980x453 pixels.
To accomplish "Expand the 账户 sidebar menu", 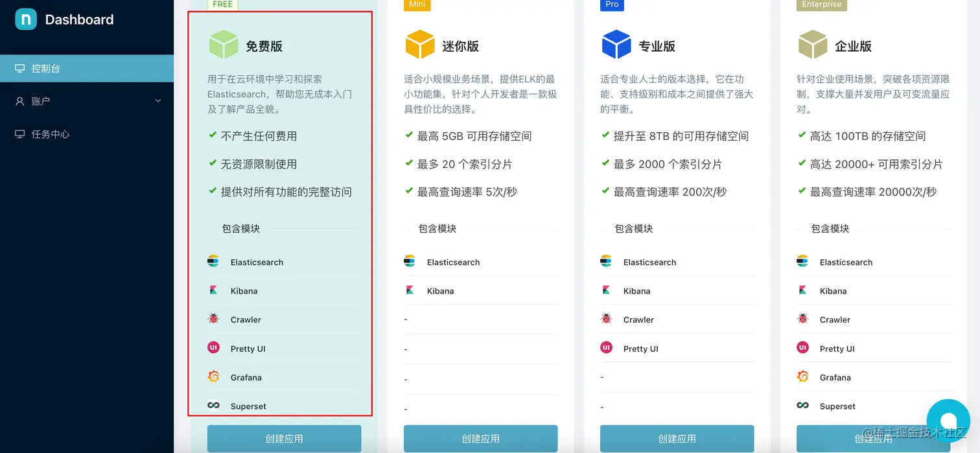I will (x=87, y=101).
